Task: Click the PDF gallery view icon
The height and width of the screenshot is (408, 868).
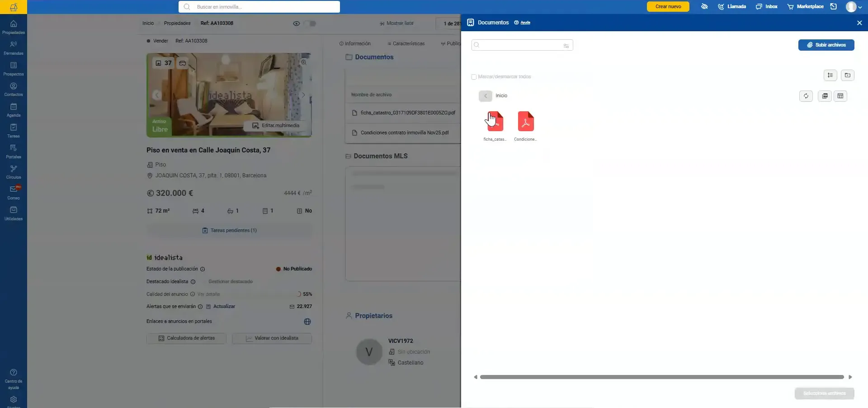Action: pos(825,96)
